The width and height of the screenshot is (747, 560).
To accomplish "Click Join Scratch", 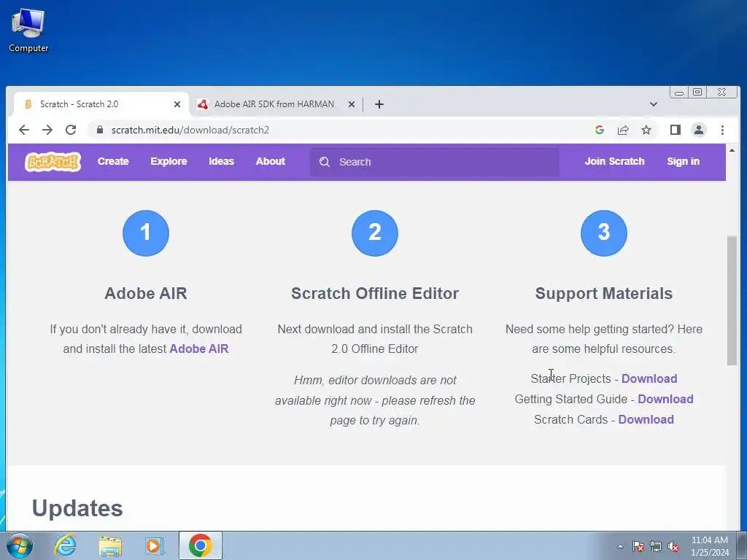I will (614, 161).
